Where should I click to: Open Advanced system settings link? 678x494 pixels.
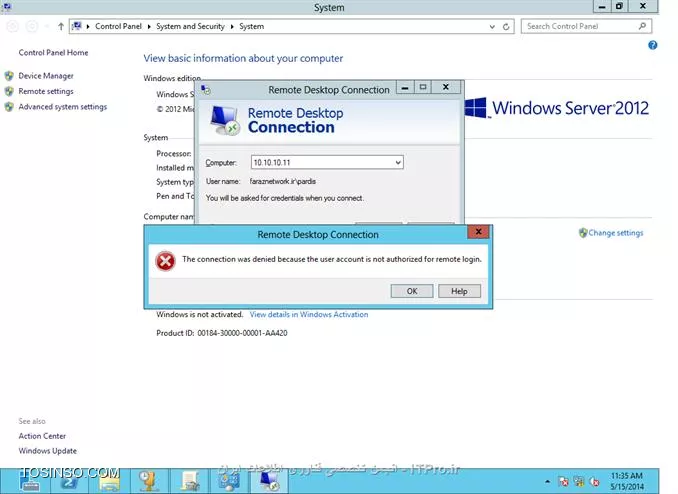(63, 107)
